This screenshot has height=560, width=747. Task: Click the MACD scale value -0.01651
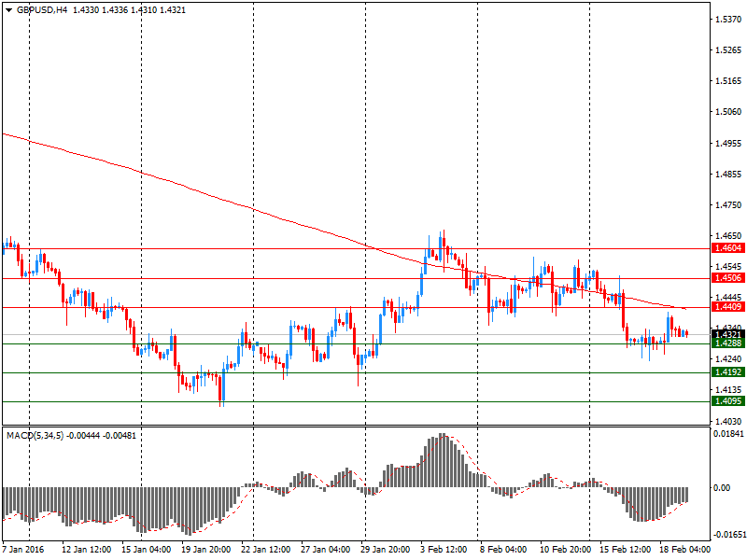(x=728, y=534)
